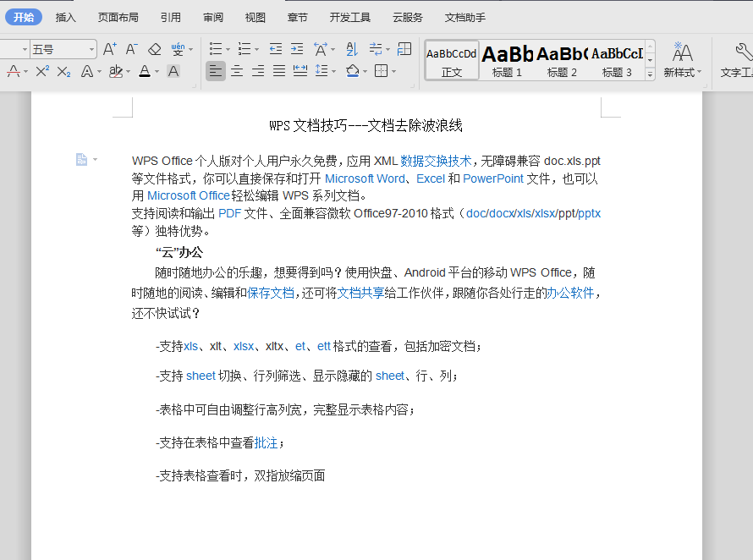Expand the styles gallery list
The height and width of the screenshot is (560, 753).
point(651,74)
